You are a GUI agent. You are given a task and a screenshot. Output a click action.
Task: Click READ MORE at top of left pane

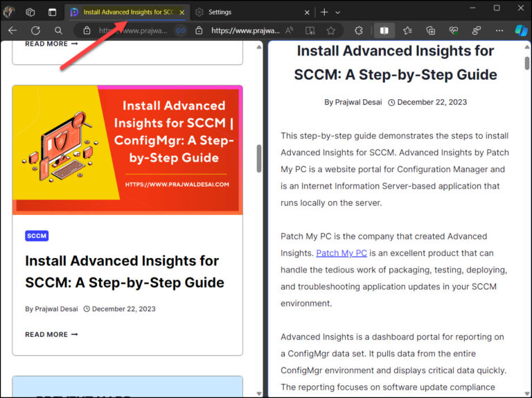coord(51,44)
